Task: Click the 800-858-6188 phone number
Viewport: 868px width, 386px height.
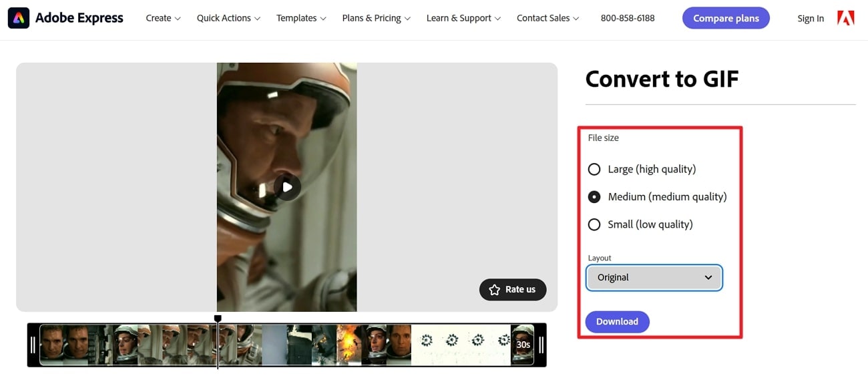Action: (x=628, y=18)
